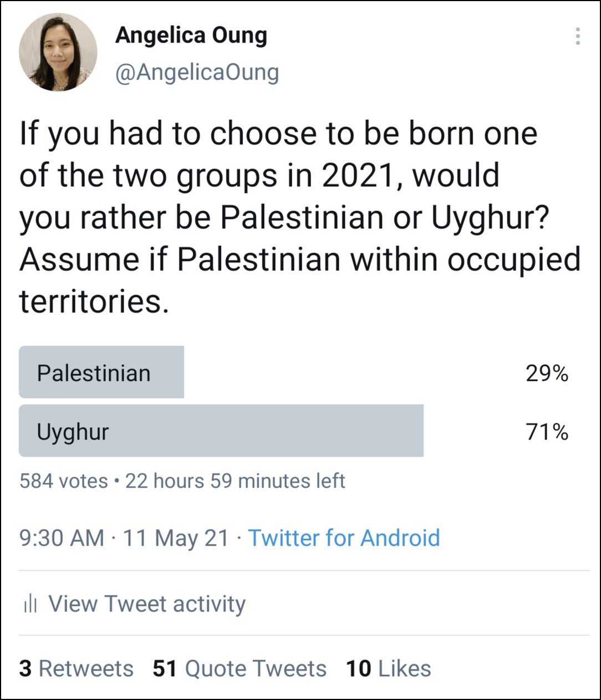The width and height of the screenshot is (601, 700).
Task: Click the 584 votes count
Action: [x=64, y=481]
